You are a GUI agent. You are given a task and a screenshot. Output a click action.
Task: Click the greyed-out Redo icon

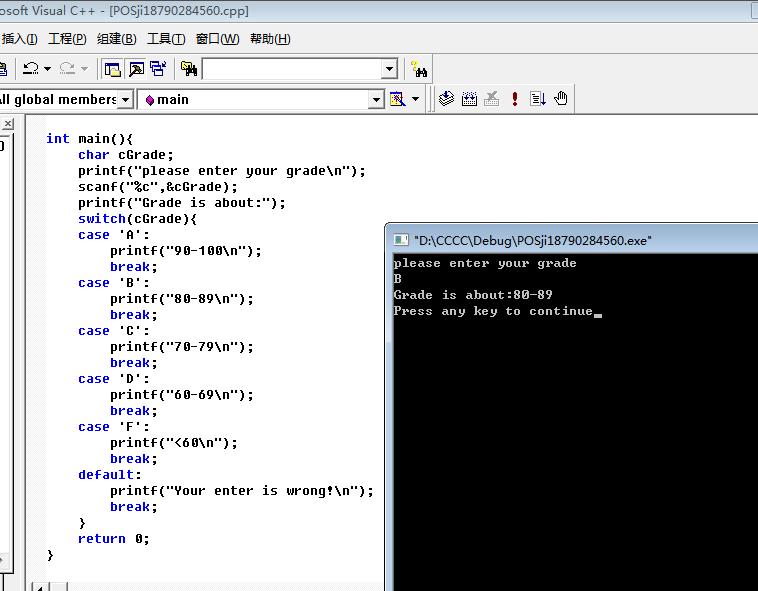tap(67, 69)
